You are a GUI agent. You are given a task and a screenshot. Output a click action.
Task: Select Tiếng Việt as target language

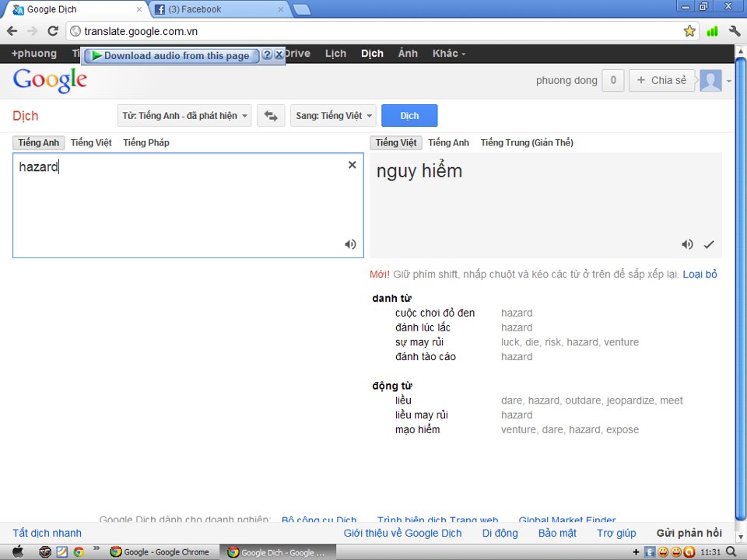[x=396, y=142]
